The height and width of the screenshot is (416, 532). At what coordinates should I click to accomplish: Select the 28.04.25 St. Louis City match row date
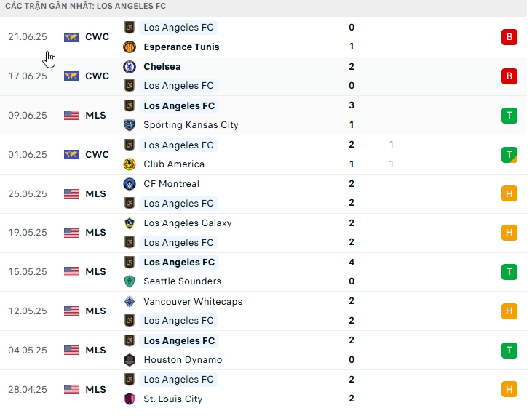tap(28, 389)
